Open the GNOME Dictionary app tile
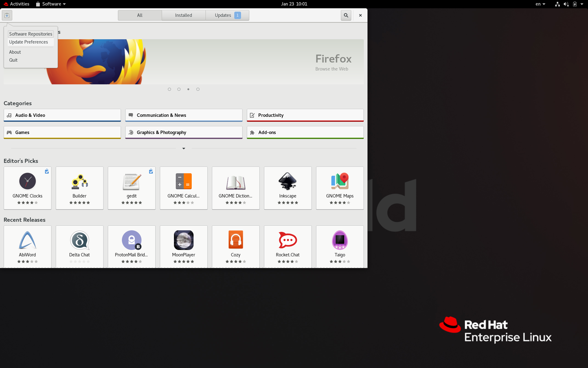 236,188
